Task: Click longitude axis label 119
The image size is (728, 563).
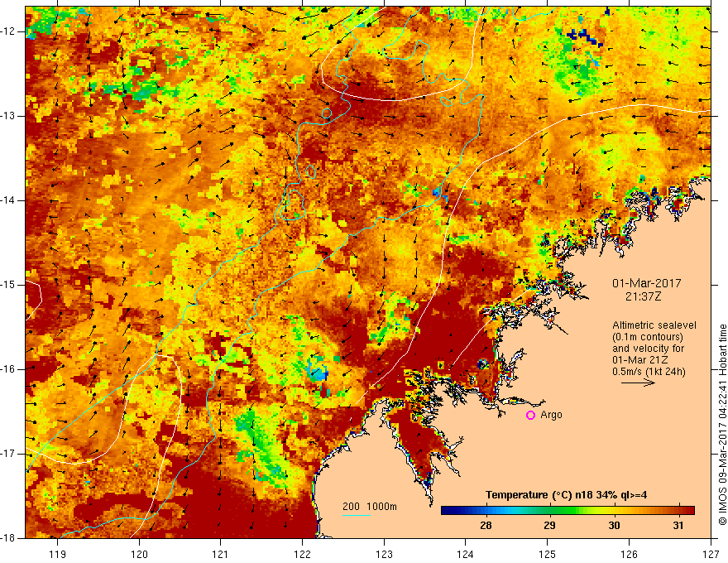Action: [58, 554]
